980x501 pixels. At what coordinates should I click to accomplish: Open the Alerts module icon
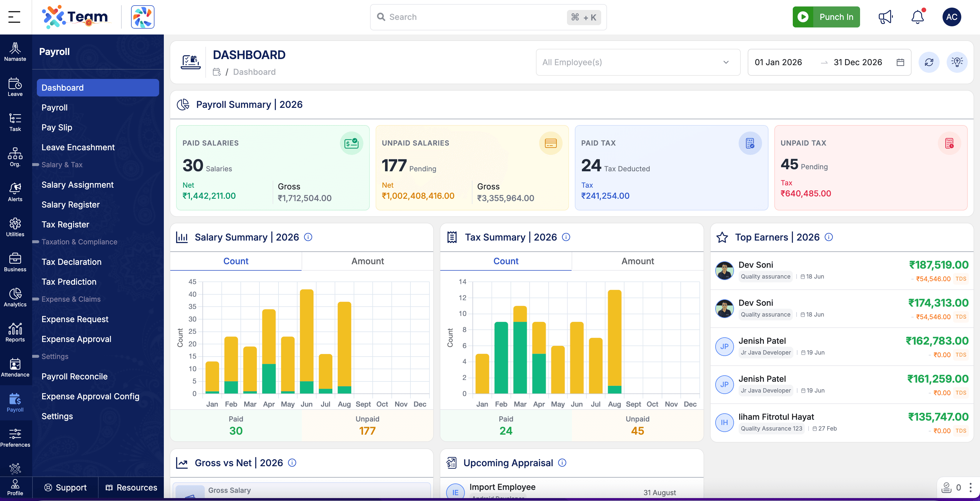click(15, 192)
